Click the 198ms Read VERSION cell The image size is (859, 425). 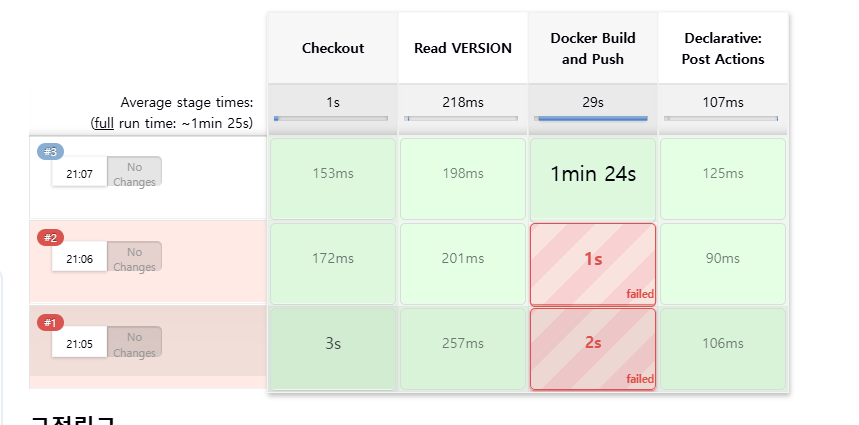[463, 179]
